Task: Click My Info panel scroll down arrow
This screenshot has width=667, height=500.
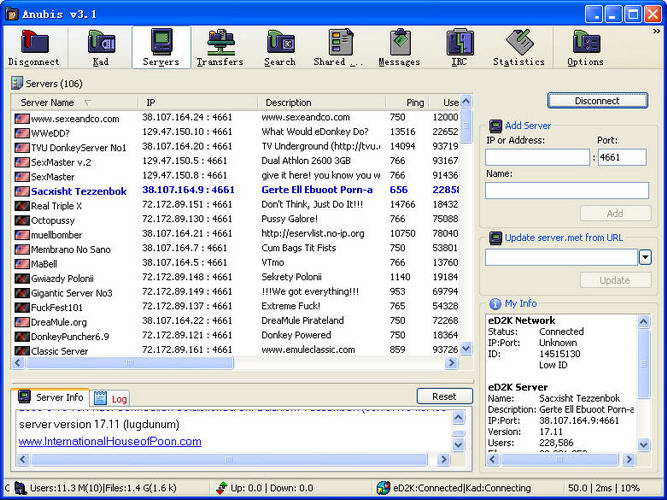Action: 644,445
